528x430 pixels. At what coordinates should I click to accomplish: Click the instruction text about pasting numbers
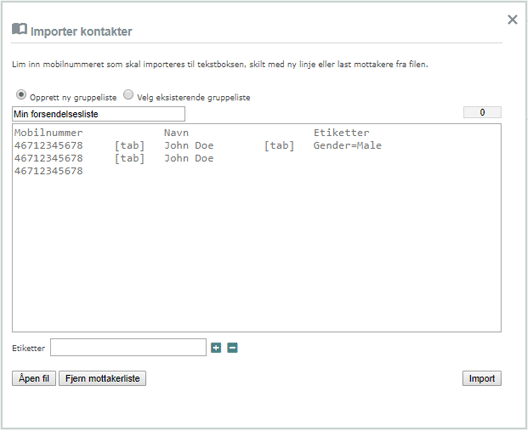(220, 64)
